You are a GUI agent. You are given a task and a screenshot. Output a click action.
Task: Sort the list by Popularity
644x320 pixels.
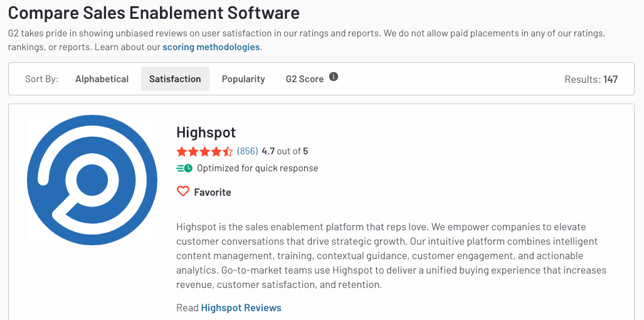pyautogui.click(x=243, y=79)
